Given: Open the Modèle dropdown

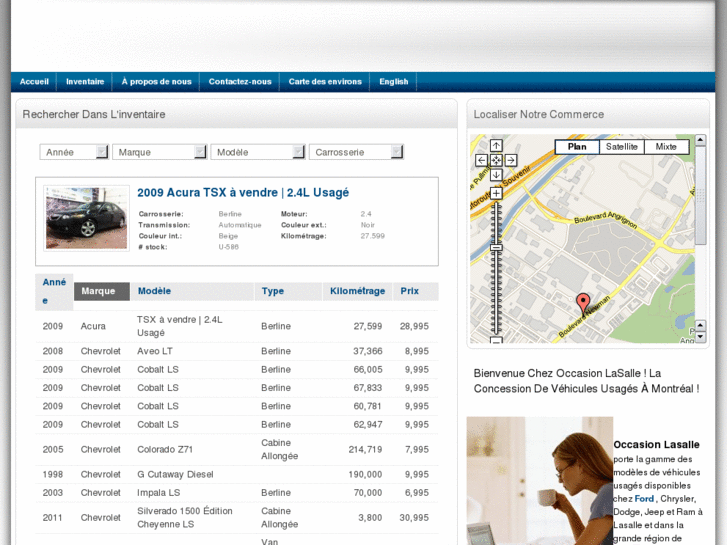Looking at the screenshot, I should pyautogui.click(x=258, y=152).
